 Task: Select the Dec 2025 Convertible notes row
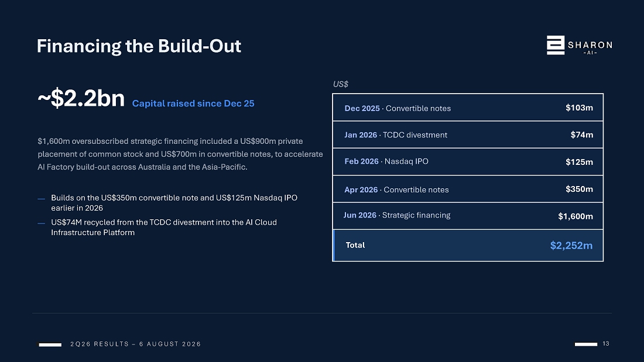(x=468, y=108)
